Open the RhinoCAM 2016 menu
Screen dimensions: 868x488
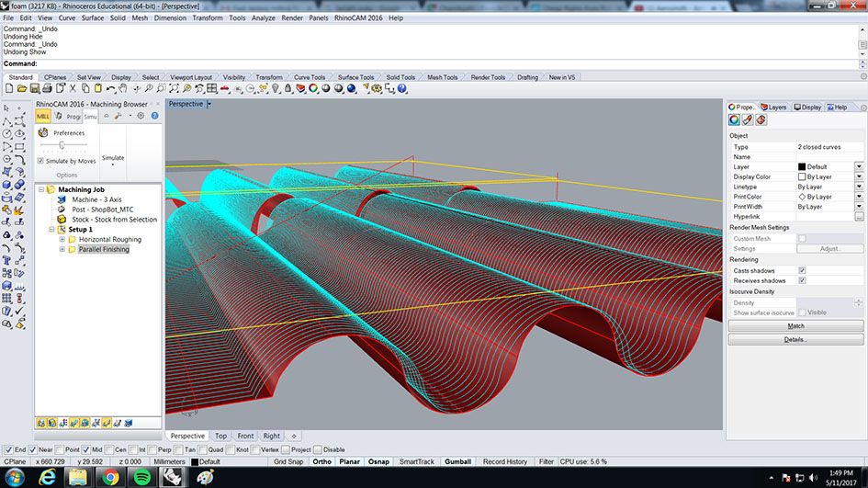pyautogui.click(x=358, y=17)
